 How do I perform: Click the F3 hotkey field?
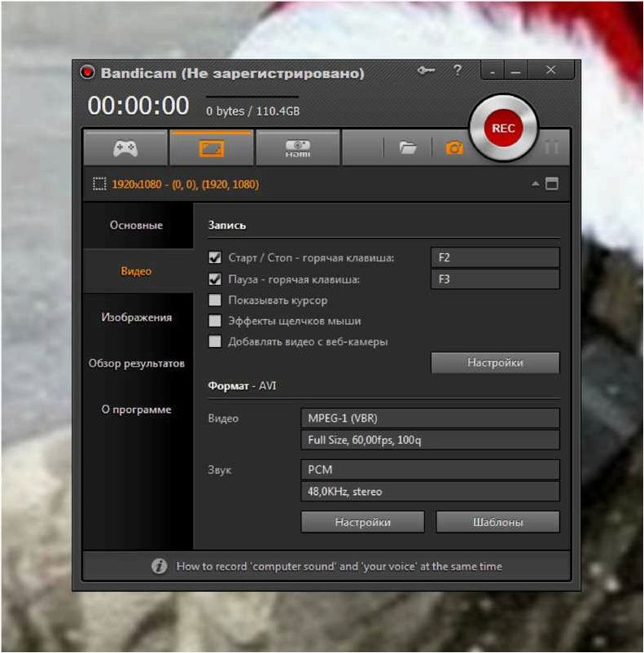point(495,279)
